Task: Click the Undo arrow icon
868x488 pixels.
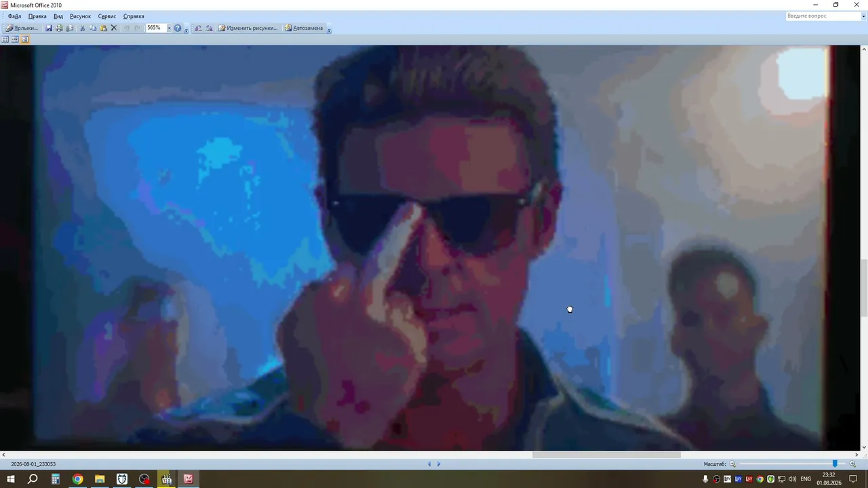Action: (x=126, y=28)
